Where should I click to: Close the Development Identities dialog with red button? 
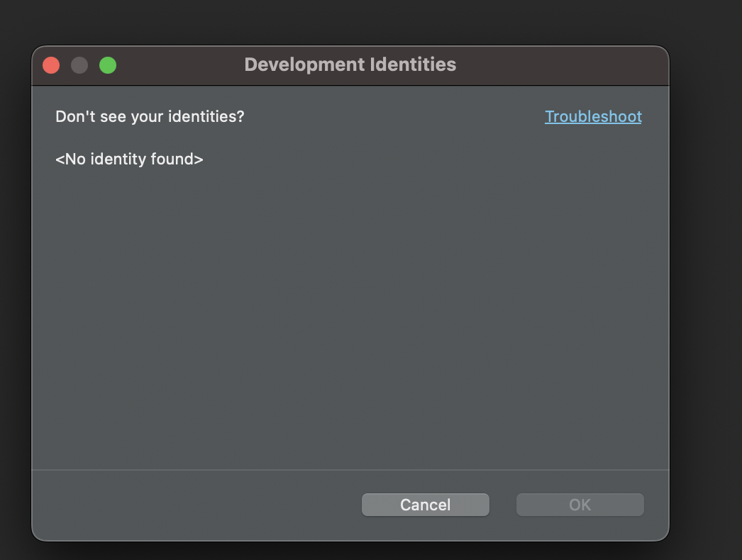(x=51, y=65)
